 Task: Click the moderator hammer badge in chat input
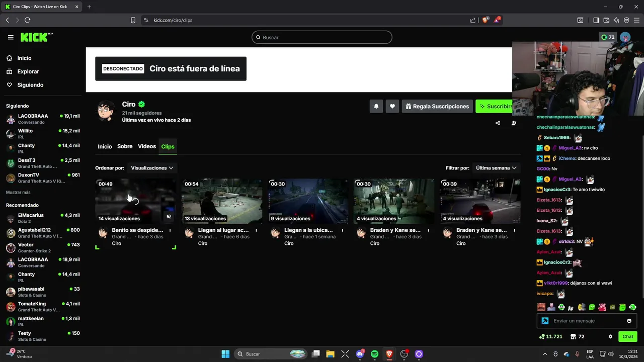click(x=545, y=321)
